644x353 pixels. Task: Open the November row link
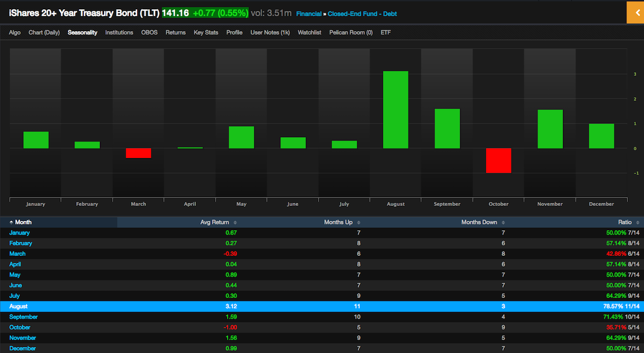tap(23, 338)
